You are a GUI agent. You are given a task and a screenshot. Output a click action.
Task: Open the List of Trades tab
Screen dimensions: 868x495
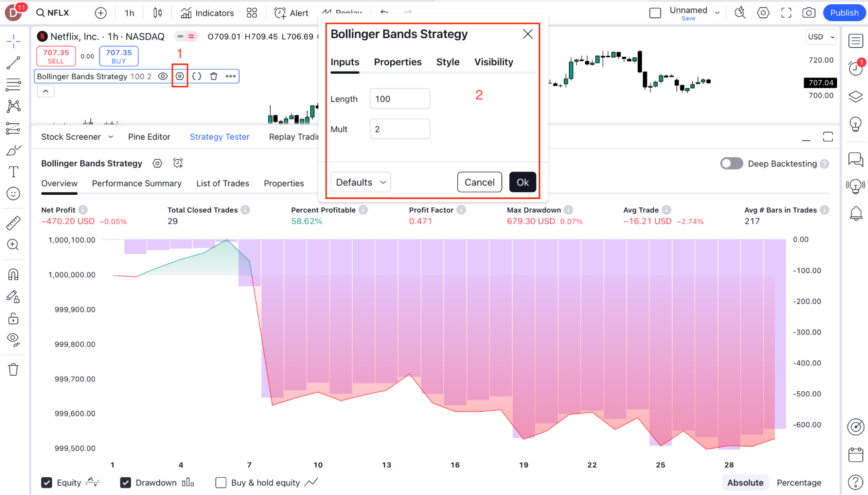[x=222, y=184]
